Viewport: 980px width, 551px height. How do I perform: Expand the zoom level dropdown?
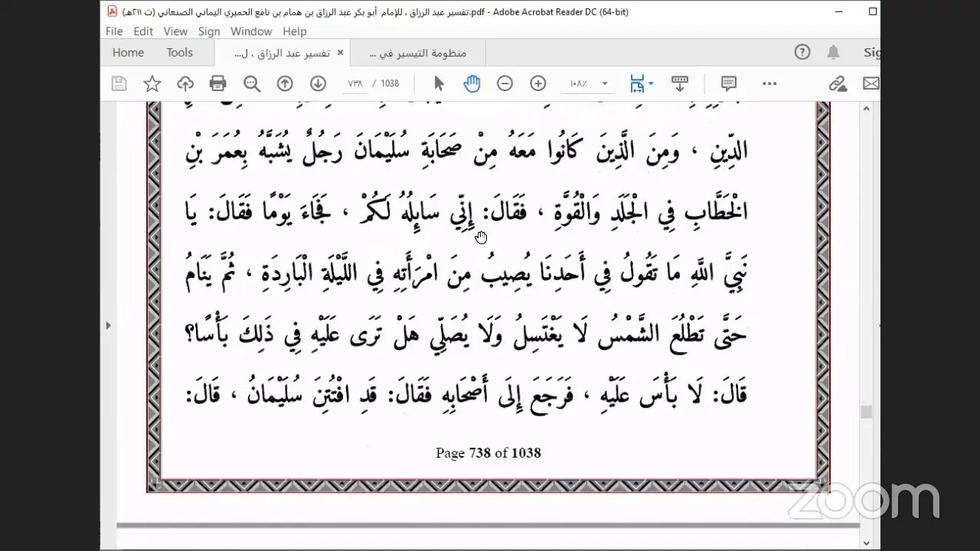tap(605, 83)
